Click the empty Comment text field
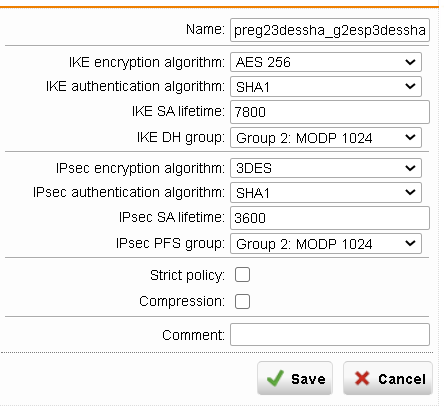 (330, 335)
